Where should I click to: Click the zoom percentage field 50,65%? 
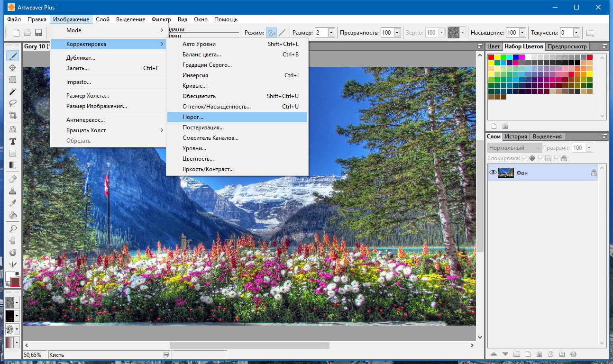[33, 355]
